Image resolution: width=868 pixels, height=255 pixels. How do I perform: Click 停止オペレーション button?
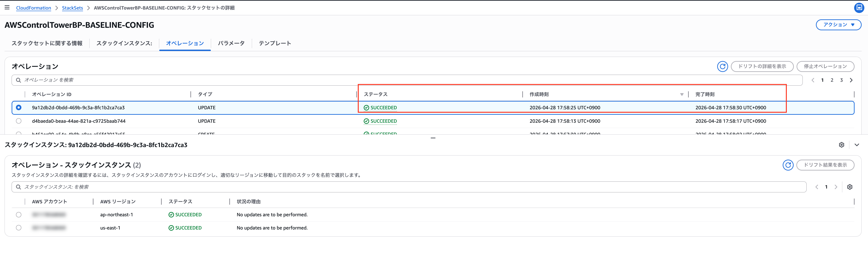tap(825, 66)
